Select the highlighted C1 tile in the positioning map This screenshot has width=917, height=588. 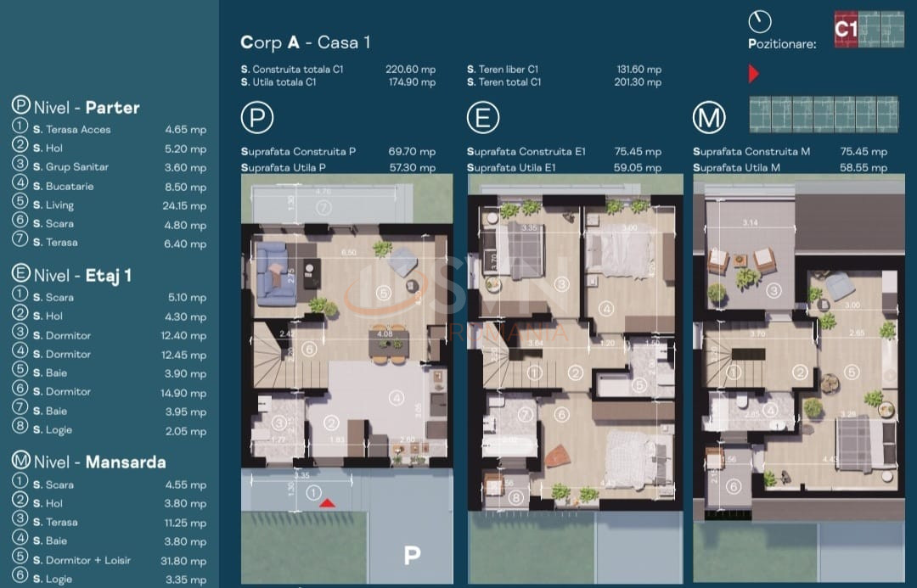click(846, 30)
